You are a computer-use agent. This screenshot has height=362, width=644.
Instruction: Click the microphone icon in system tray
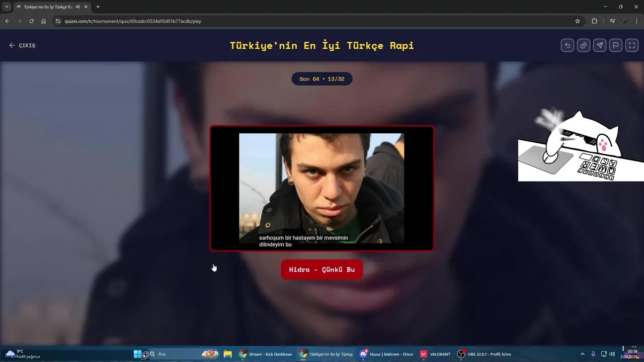pyautogui.click(x=594, y=354)
